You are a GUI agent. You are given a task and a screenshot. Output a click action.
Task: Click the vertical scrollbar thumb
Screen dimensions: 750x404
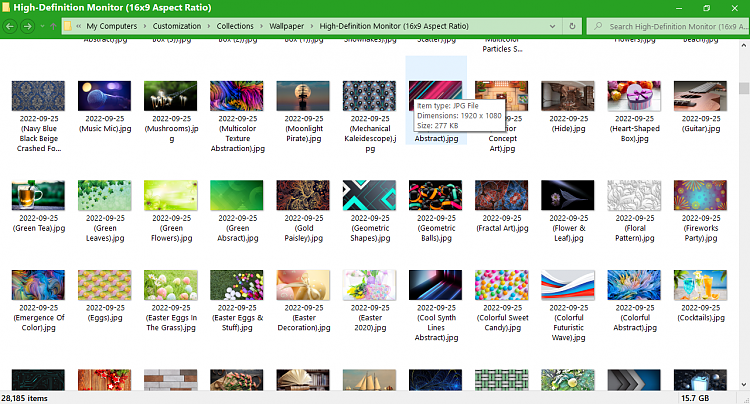743,88
